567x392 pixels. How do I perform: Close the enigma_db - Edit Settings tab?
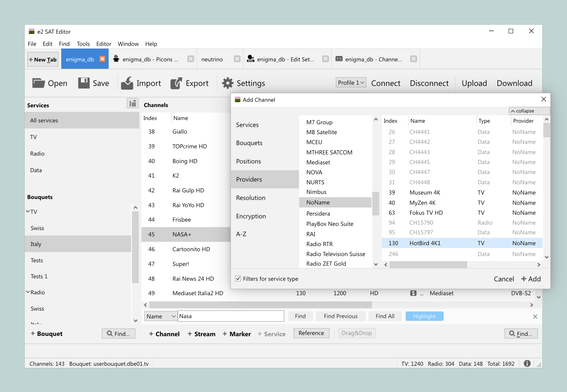pyautogui.click(x=325, y=59)
